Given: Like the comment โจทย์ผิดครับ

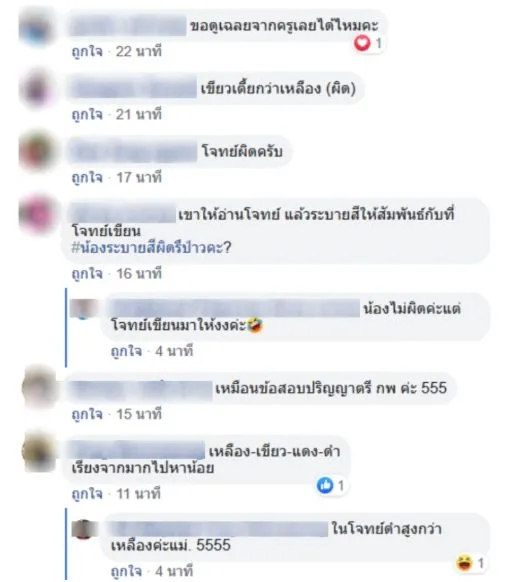Looking at the screenshot, I should coord(87,177).
